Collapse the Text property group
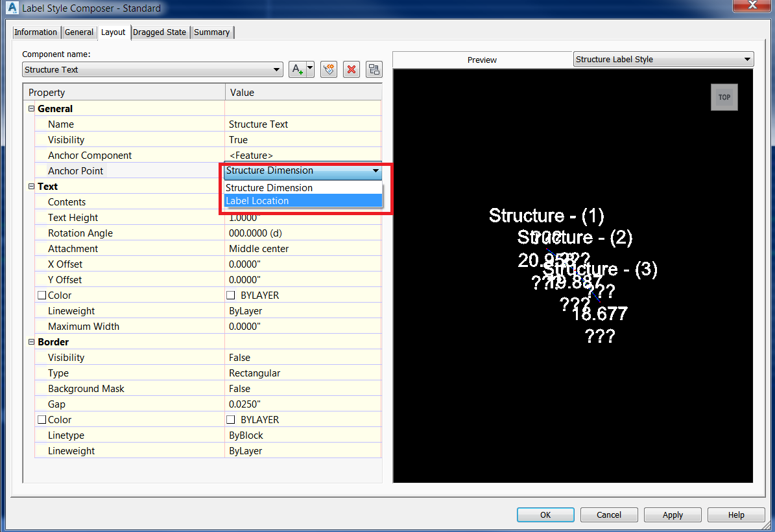Viewport: 775px width, 532px height. click(x=31, y=187)
